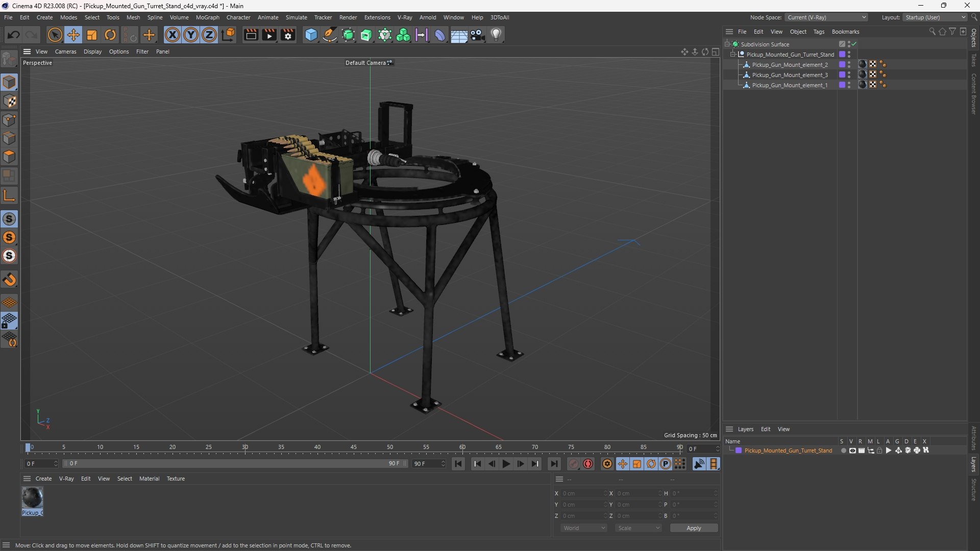This screenshot has width=980, height=551.
Task: Click the Apply button
Action: click(x=694, y=528)
